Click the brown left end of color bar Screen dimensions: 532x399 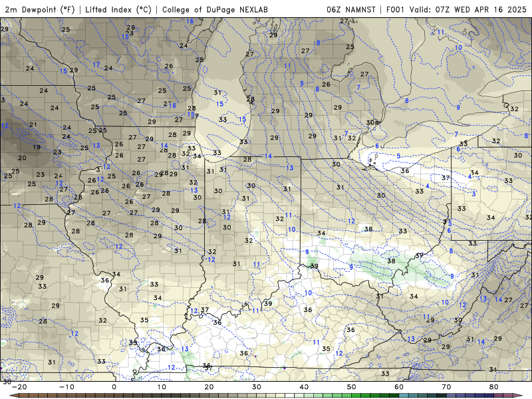(13, 396)
